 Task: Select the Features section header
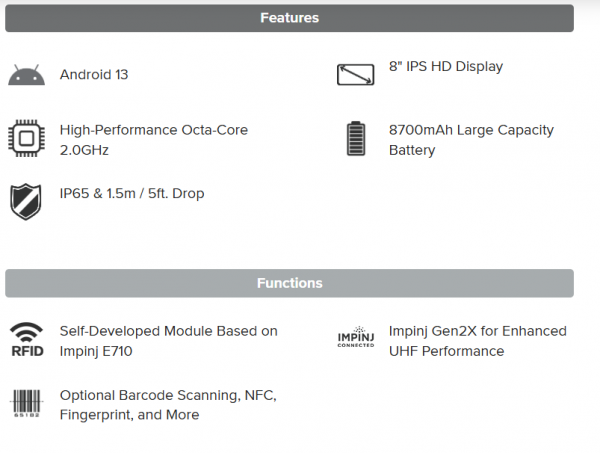pos(289,18)
